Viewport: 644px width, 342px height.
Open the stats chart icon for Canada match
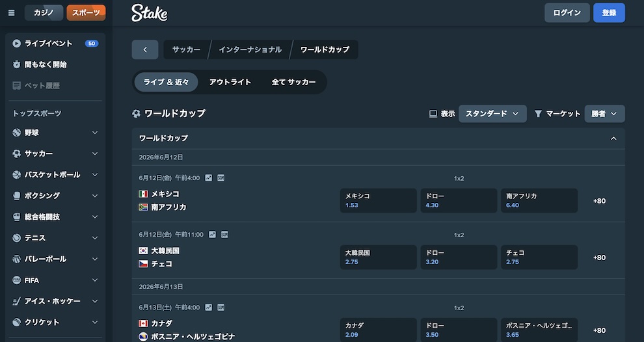(x=209, y=307)
